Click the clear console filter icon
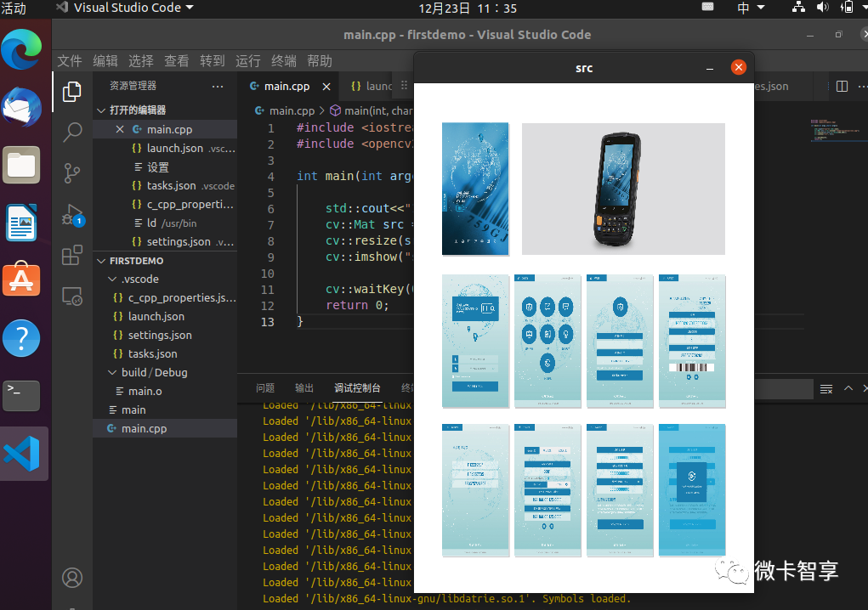868x610 pixels. (x=826, y=389)
